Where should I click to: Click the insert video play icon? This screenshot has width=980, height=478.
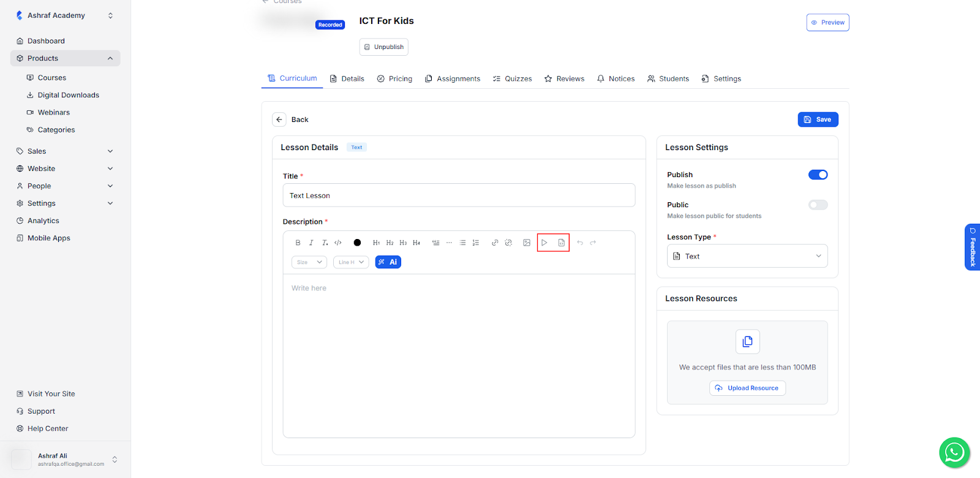pyautogui.click(x=545, y=243)
